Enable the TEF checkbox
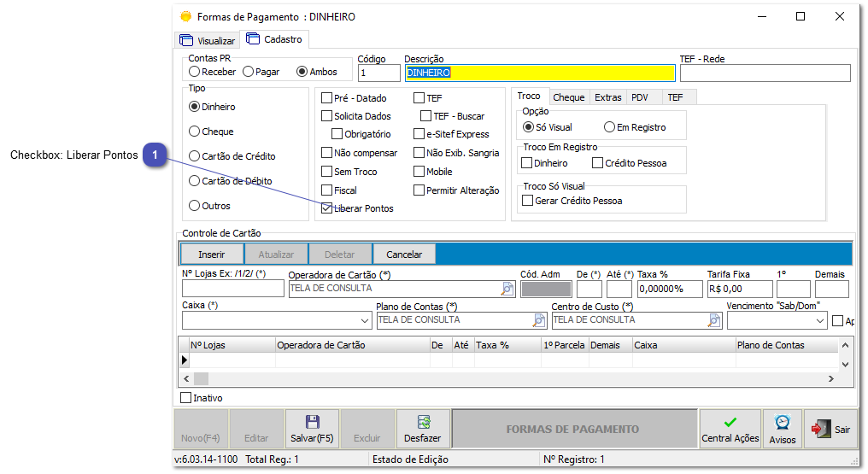This screenshot has width=868, height=474. [x=419, y=98]
